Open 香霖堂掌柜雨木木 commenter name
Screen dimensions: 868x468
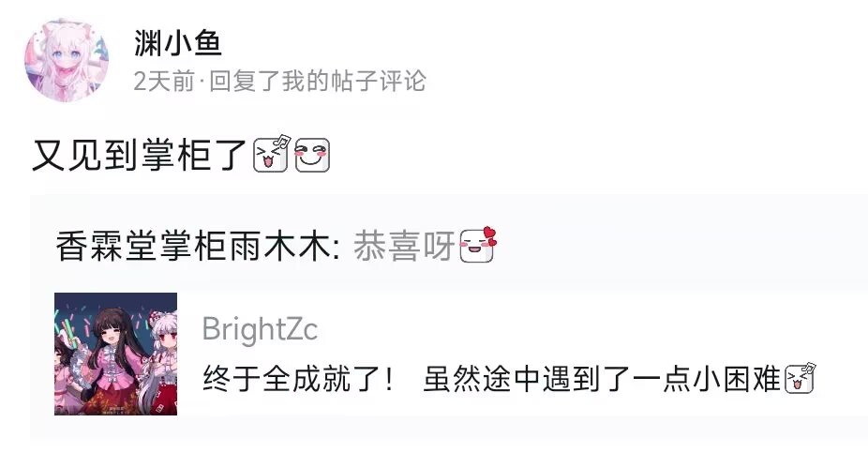(x=193, y=246)
